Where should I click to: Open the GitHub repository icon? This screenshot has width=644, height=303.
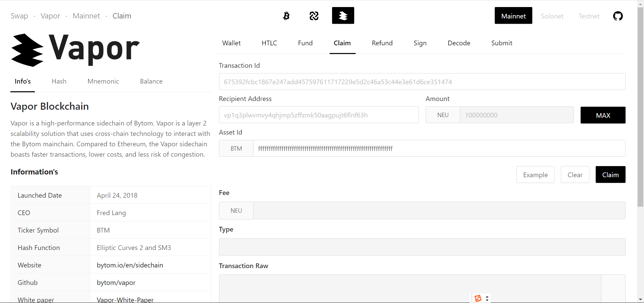click(618, 16)
